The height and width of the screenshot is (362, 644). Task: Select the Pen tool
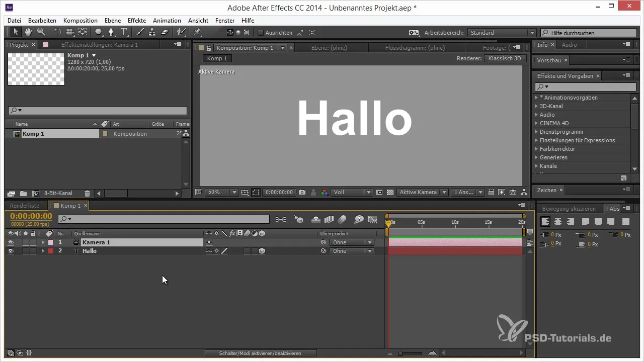point(111,32)
